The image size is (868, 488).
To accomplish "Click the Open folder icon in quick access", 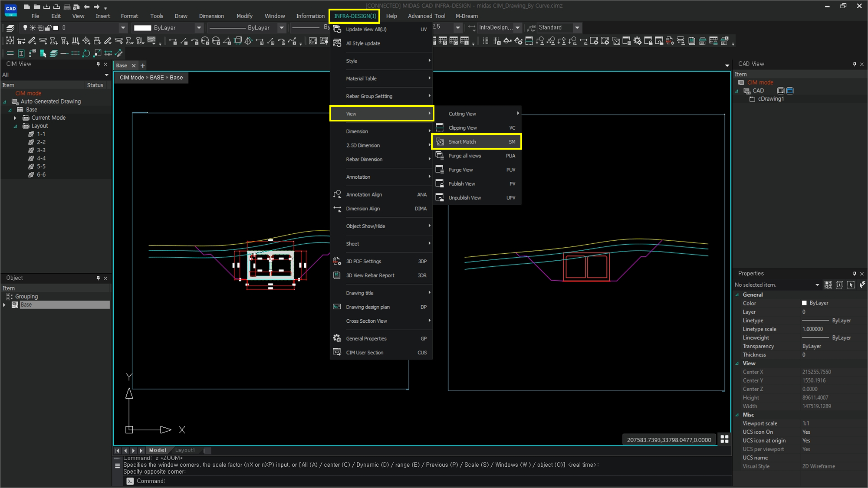I will pos(37,7).
